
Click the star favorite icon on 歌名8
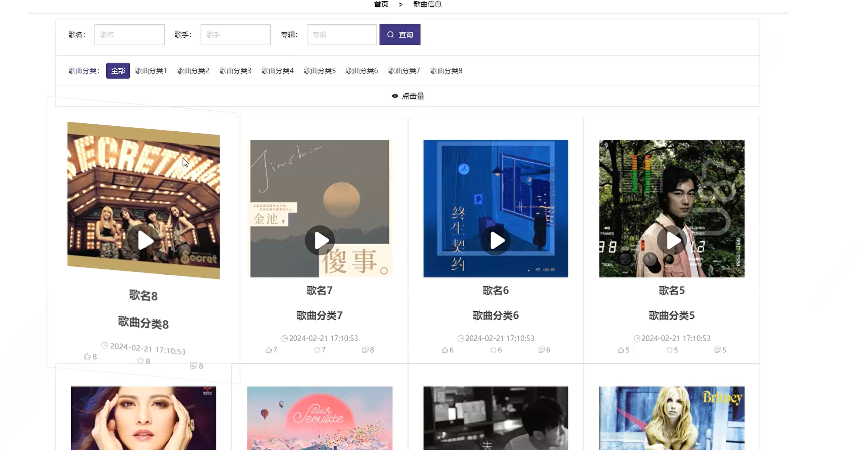pyautogui.click(x=140, y=361)
